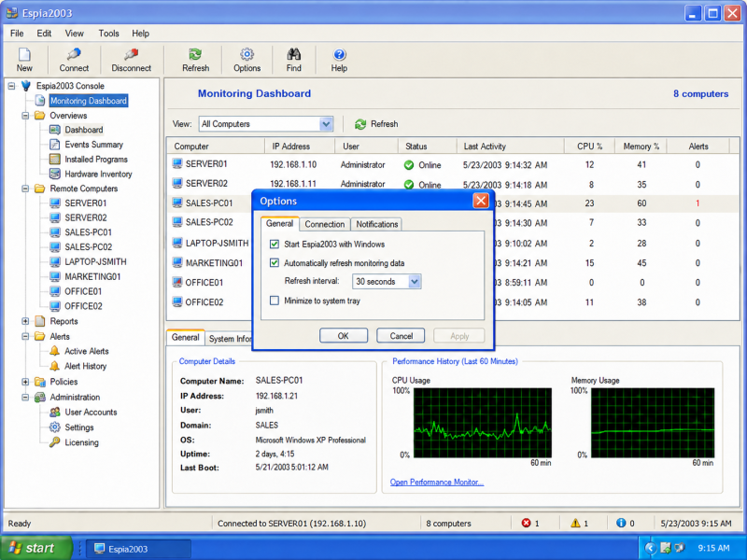Click Cancel in Options dialog
The width and height of the screenshot is (747, 560).
pos(402,336)
